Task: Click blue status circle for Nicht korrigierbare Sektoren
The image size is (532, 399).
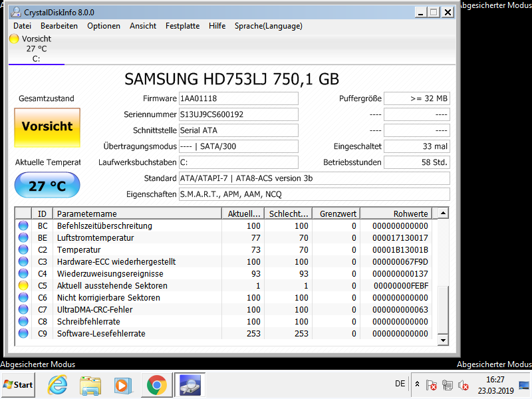Action: [23, 297]
